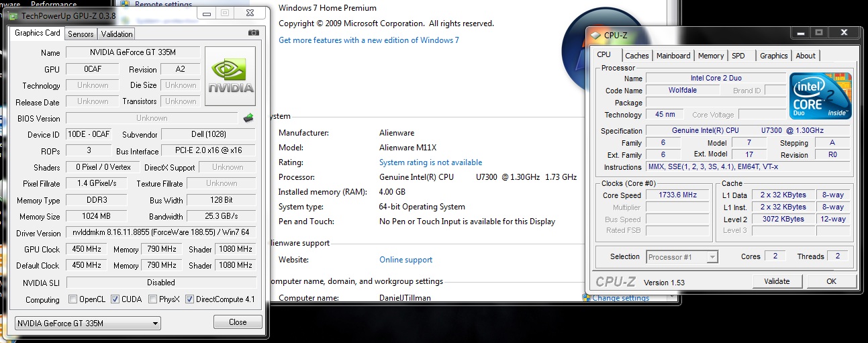The image size is (868, 343).
Task: Open the Validation tab in GPU-Z
Action: pyautogui.click(x=117, y=34)
